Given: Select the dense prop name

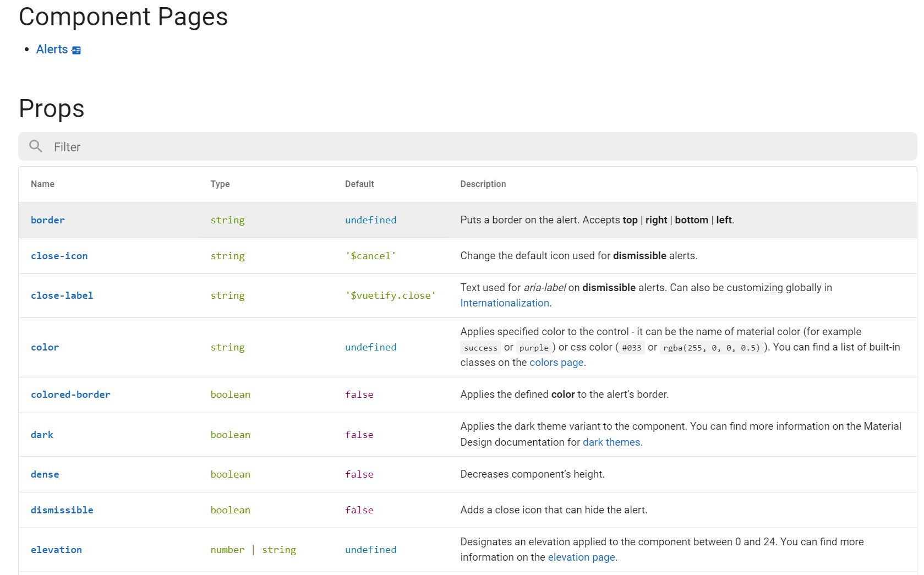Looking at the screenshot, I should [45, 474].
